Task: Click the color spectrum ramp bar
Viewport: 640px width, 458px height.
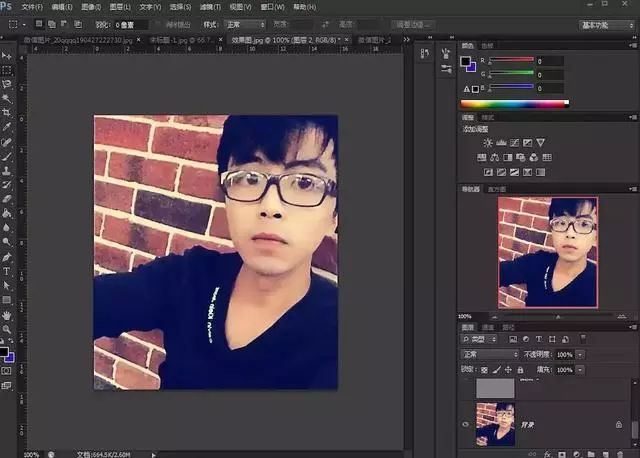Action: tap(512, 103)
